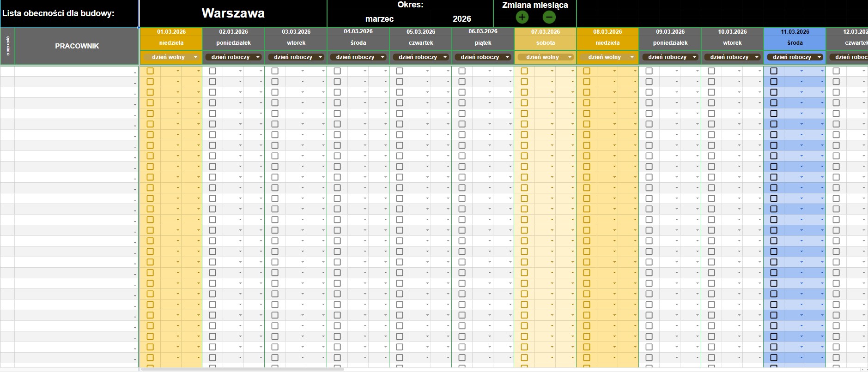Expand day-type dropdown for 07.03.2026 sobota

570,57
